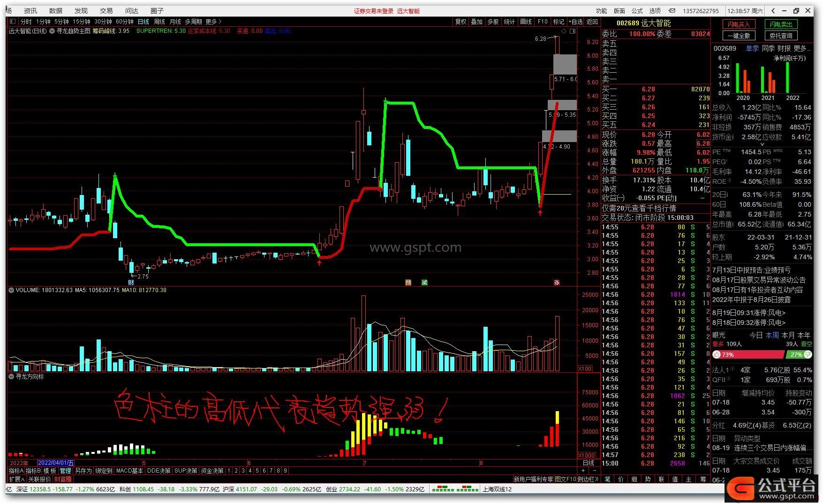Expand the 更多.. financial report options

[802, 48]
